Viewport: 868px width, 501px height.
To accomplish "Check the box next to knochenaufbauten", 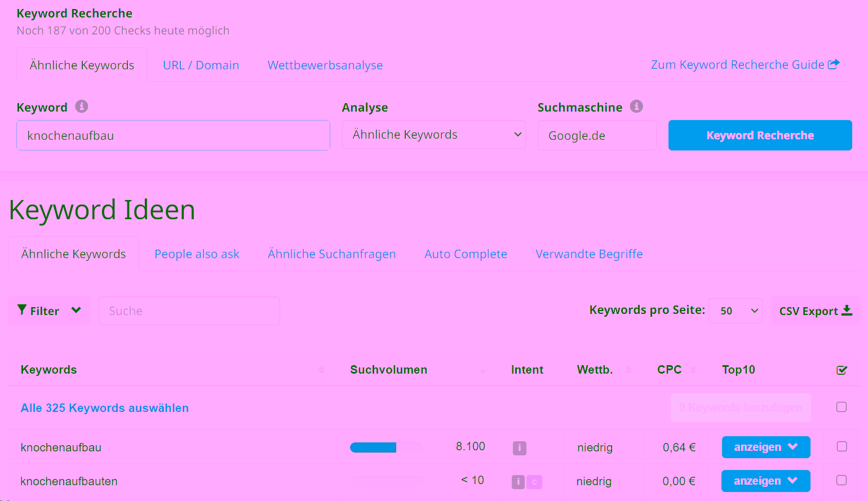I will (x=842, y=481).
